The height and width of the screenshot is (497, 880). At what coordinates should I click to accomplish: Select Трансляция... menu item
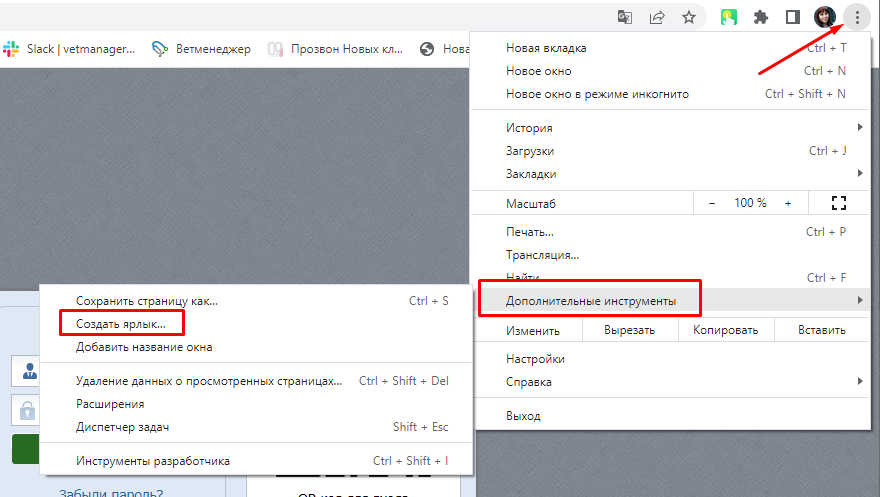click(x=671, y=255)
